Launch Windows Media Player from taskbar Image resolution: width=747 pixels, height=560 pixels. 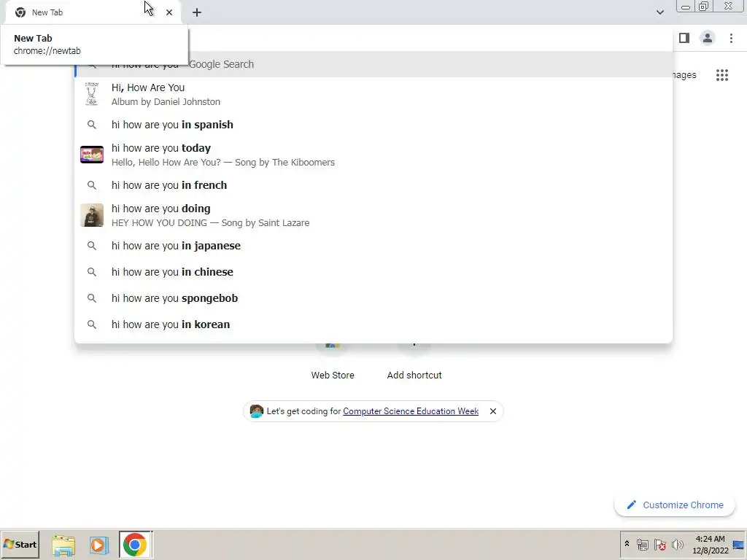[x=99, y=545]
